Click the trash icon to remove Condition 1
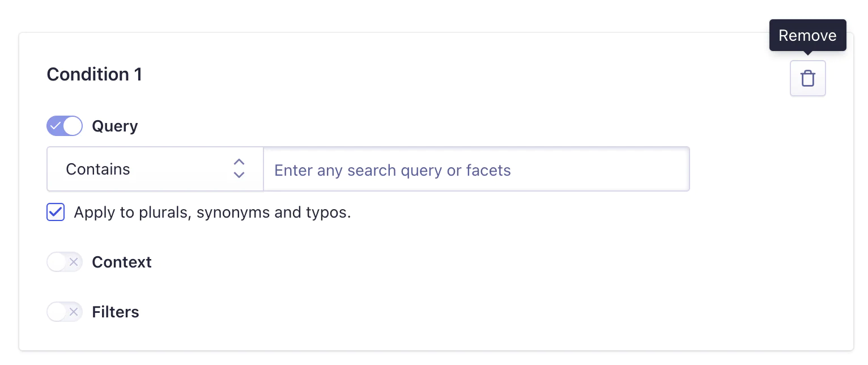The image size is (868, 365). coord(807,78)
